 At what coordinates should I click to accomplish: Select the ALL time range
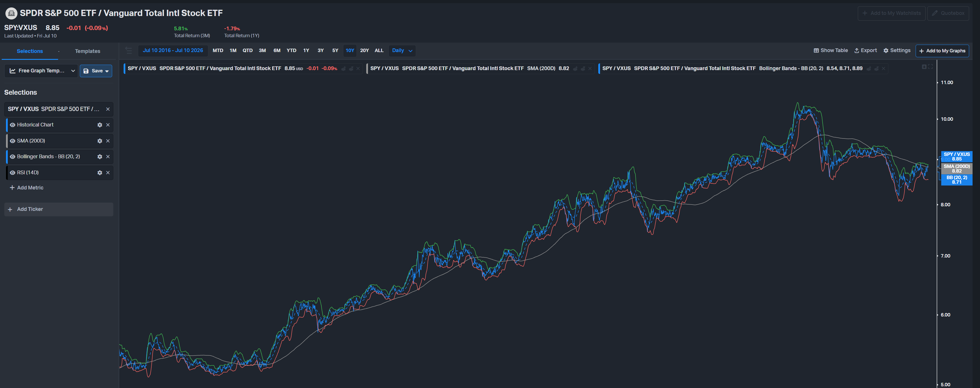click(379, 51)
